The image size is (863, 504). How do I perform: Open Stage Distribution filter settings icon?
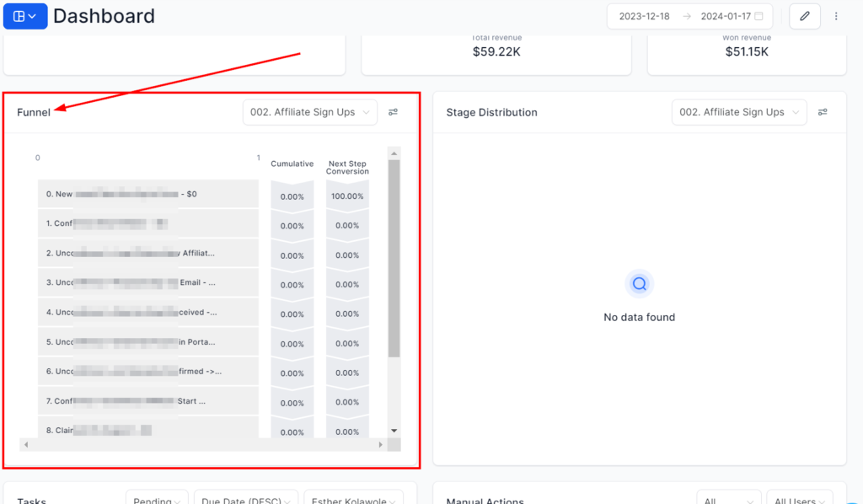point(823,112)
